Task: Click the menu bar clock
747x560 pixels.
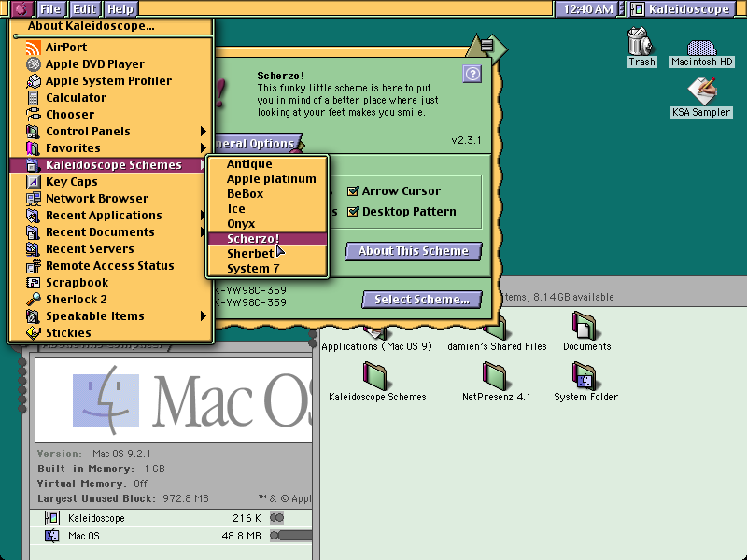Action: point(588,9)
